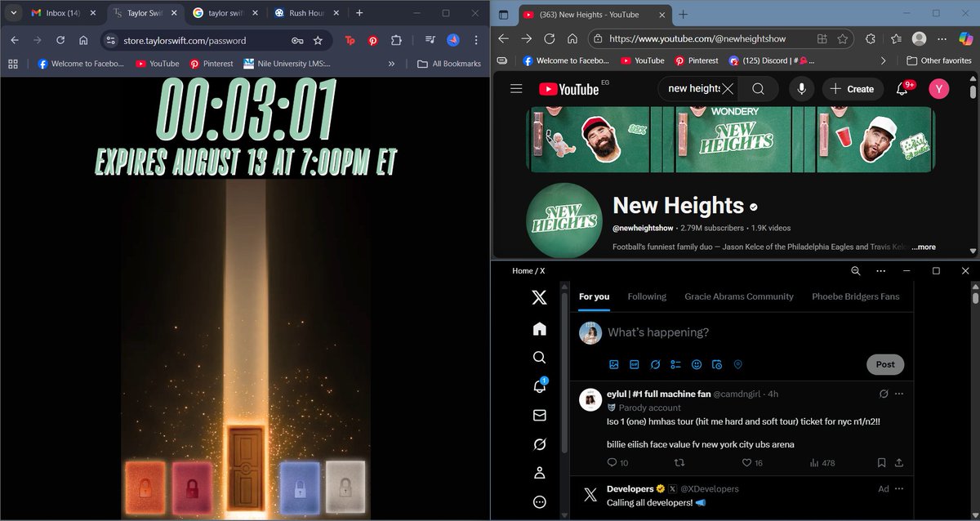Open the Pinterest extension in Chrome toolbar

(x=372, y=40)
